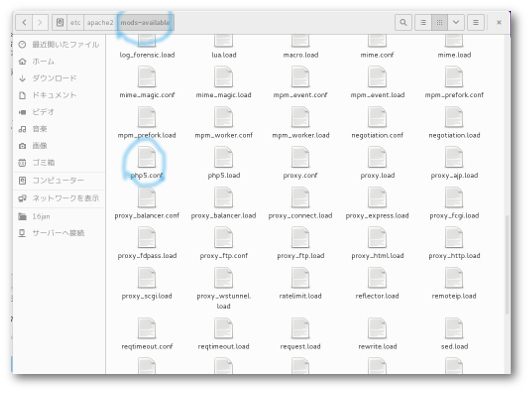530x393 pixels.
Task: Select the proxy_wstunnel.load file icon
Action: point(223,278)
